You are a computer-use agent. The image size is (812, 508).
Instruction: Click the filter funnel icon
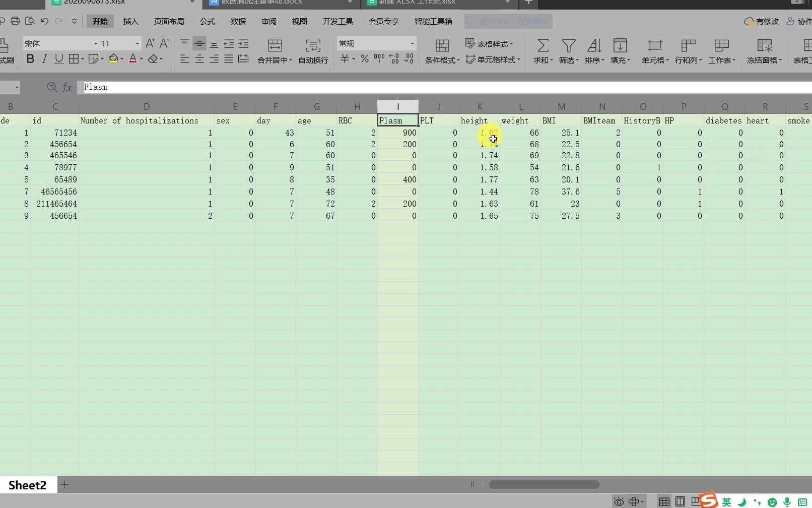(569, 46)
